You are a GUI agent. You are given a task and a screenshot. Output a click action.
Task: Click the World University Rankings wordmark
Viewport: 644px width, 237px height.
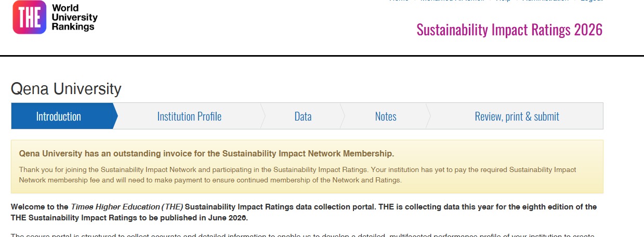coord(74,17)
